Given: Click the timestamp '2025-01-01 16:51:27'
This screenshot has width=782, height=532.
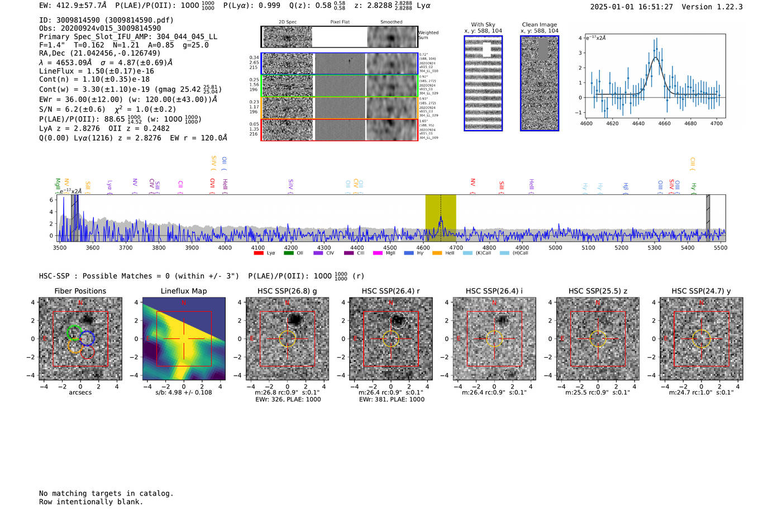Looking at the screenshot, I should tap(631, 7).
